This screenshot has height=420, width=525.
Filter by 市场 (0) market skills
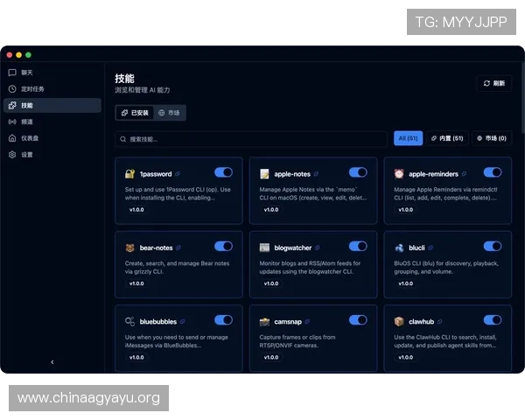pos(492,138)
